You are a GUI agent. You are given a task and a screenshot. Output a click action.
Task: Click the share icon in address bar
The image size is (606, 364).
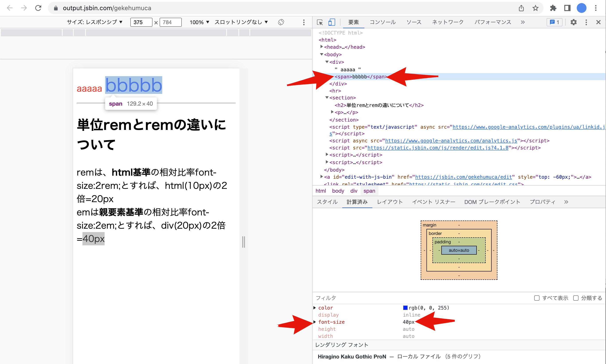point(521,8)
